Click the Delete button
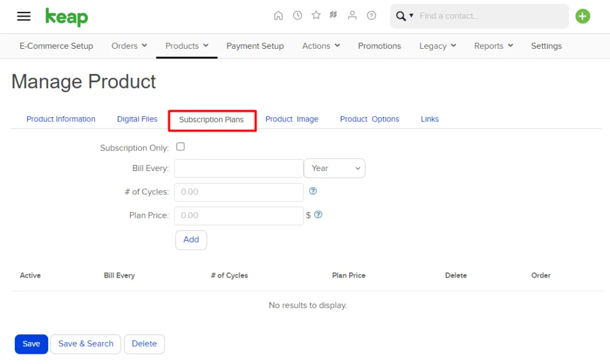610x364 pixels. [x=144, y=344]
